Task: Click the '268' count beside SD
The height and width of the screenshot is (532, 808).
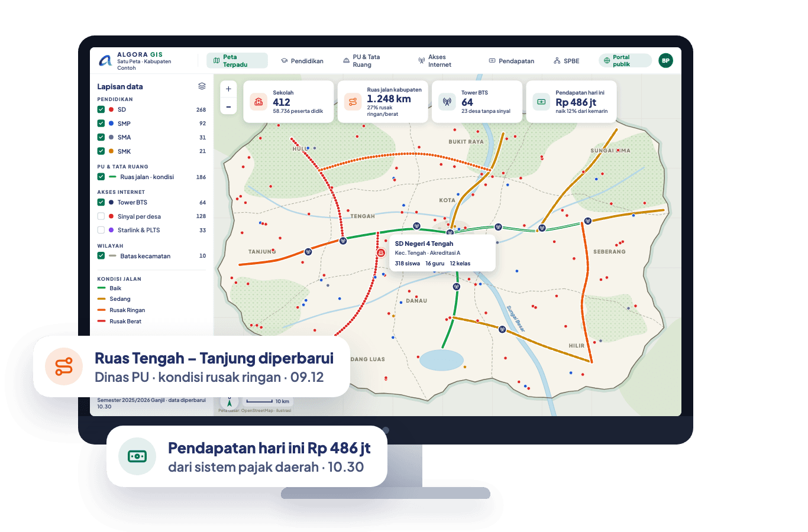Action: [201, 110]
